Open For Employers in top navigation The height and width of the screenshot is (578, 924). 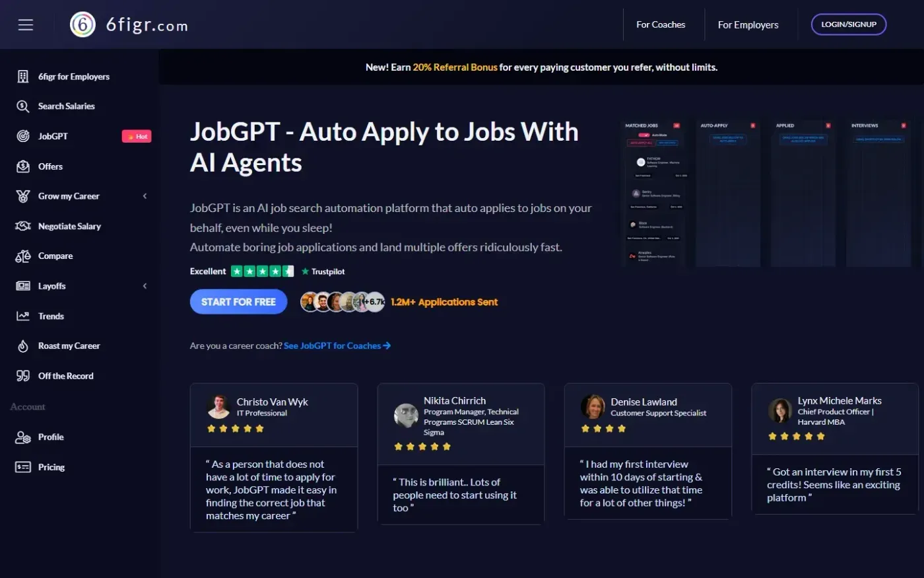point(748,24)
